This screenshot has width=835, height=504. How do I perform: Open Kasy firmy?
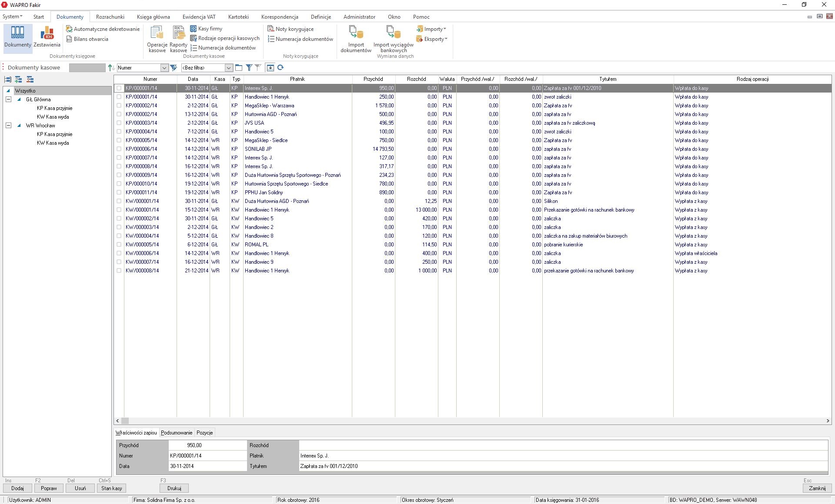(206, 29)
